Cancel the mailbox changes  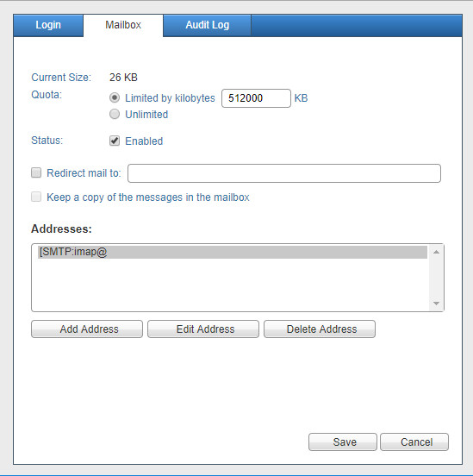point(414,442)
